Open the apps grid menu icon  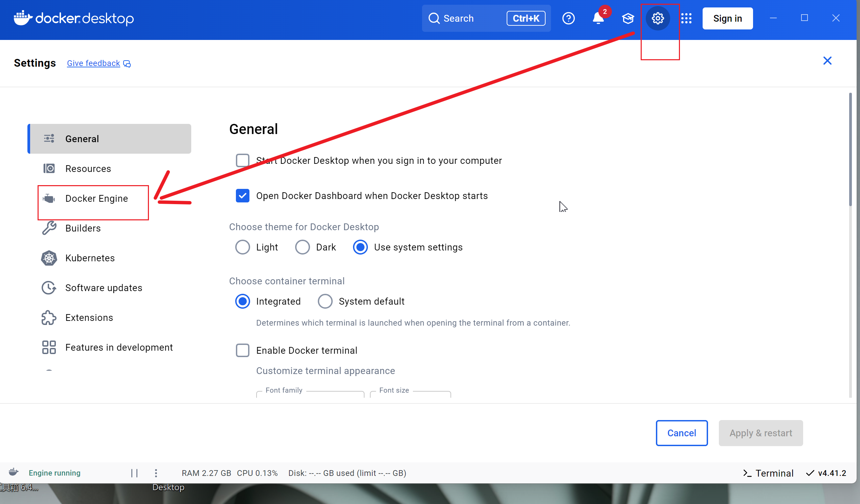(686, 18)
